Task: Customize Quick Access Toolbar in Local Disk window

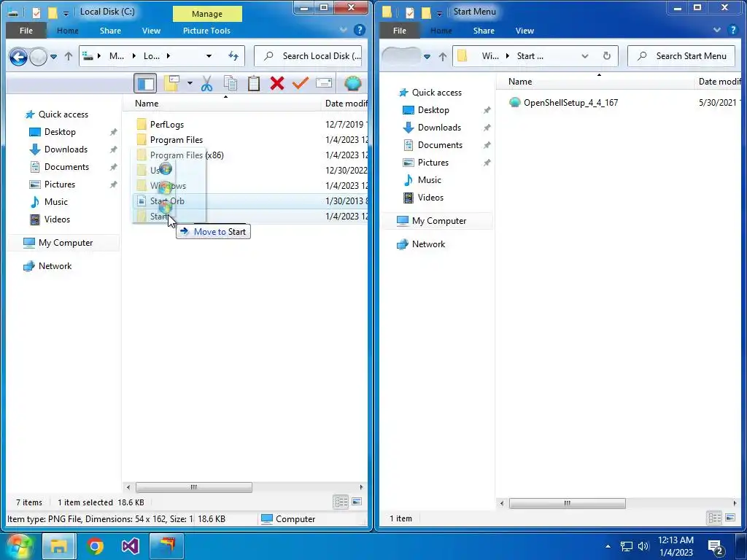Action: [66, 13]
